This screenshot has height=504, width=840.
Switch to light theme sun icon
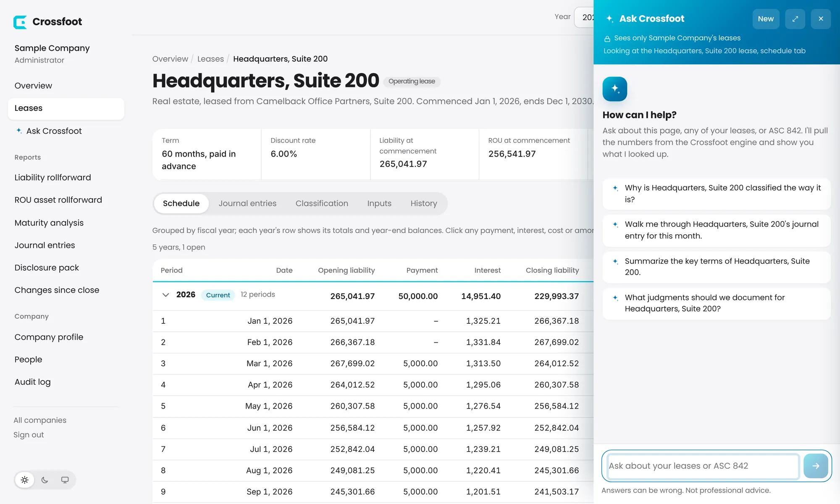click(25, 480)
